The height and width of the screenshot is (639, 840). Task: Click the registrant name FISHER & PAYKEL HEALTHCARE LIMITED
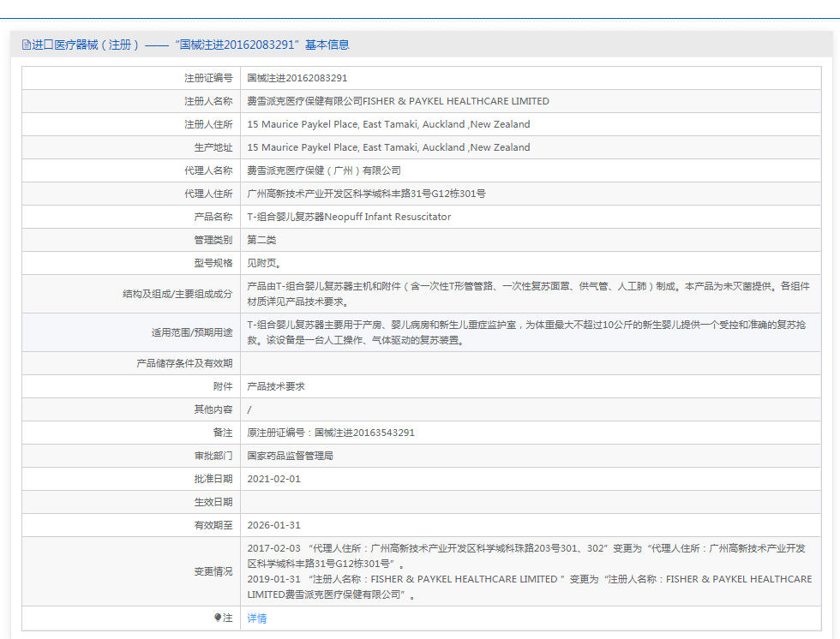[x=398, y=101]
